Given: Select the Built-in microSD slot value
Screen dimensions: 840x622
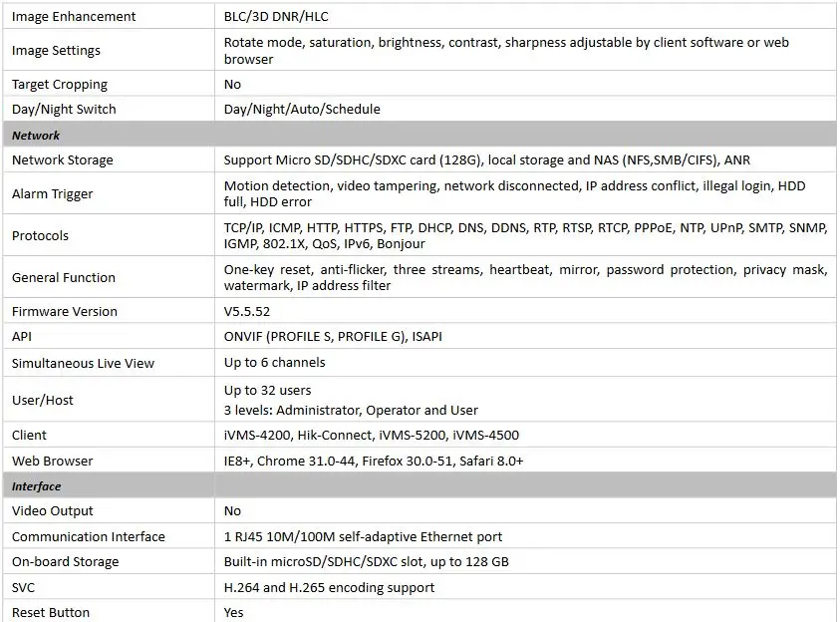Looking at the screenshot, I should 367,562.
